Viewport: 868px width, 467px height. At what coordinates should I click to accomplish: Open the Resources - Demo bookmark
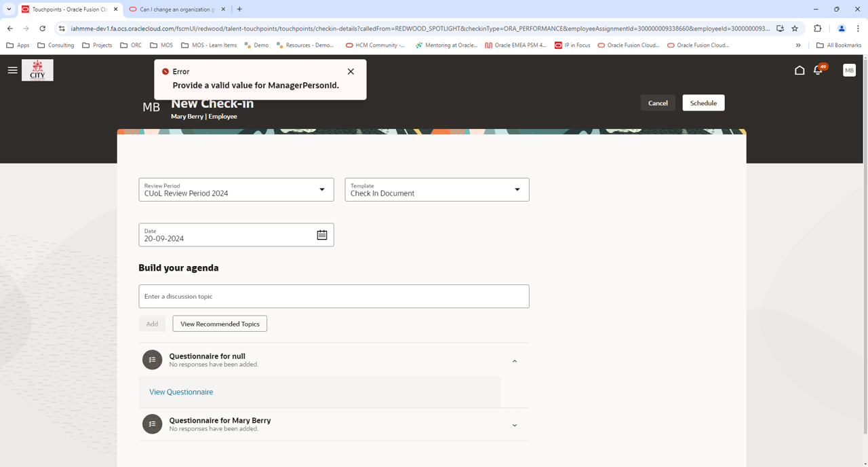pyautogui.click(x=306, y=45)
